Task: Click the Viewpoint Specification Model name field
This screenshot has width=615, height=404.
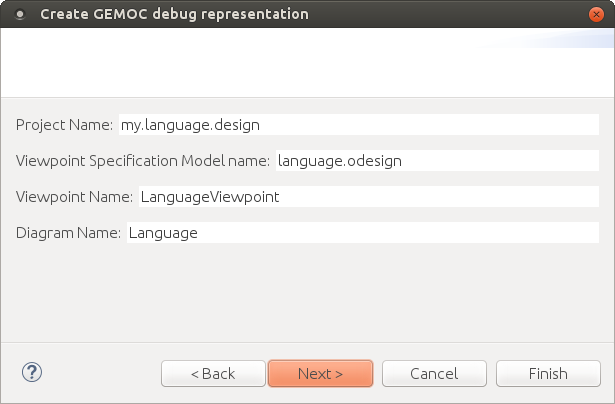Action: tap(436, 161)
